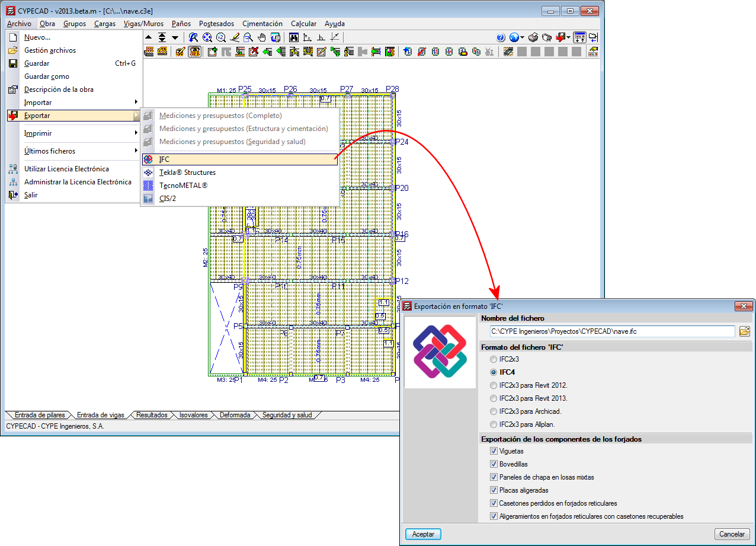The height and width of the screenshot is (546, 756).
Task: Click the red arrow export disk icon
Action: point(561,37)
